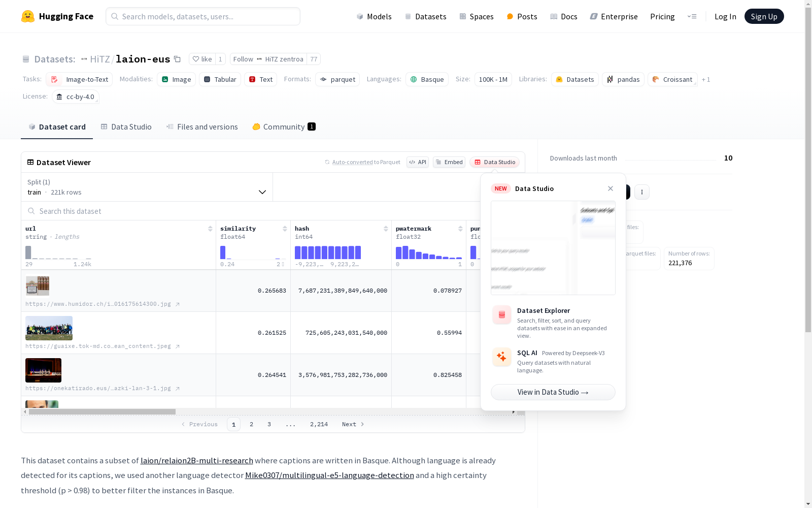The width and height of the screenshot is (812, 508).
Task: Switch to the Data Studio tab
Action: click(126, 127)
